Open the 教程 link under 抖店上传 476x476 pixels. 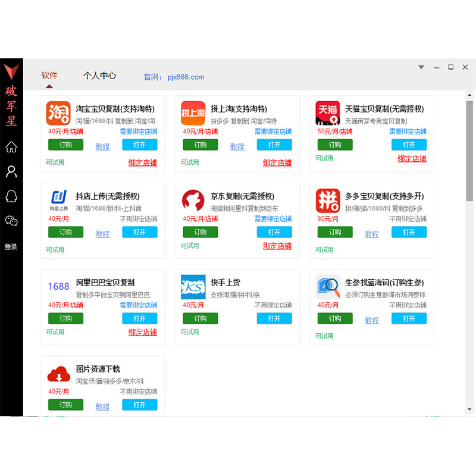click(x=102, y=234)
